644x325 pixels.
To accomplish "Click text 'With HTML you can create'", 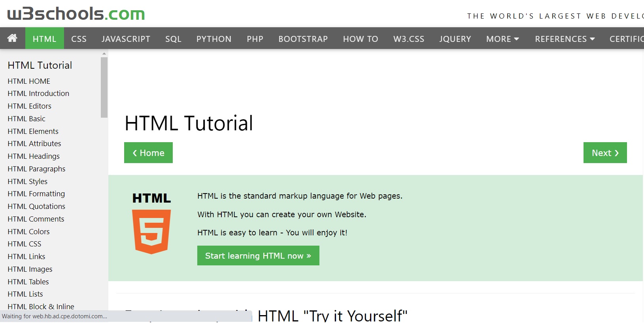I will coord(247,214).
